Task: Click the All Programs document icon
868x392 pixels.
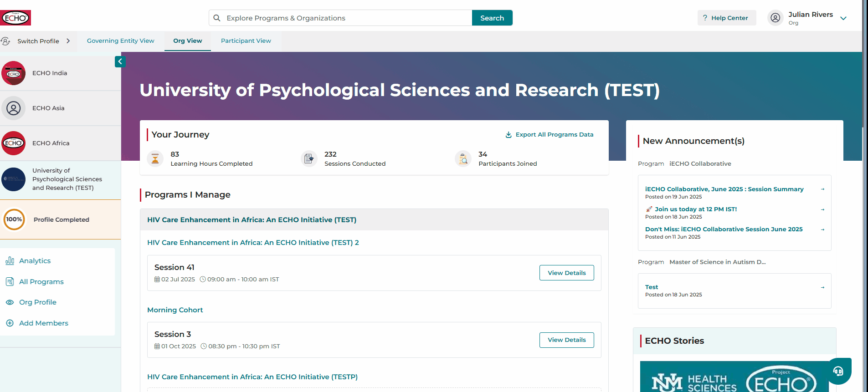Action: pyautogui.click(x=10, y=282)
